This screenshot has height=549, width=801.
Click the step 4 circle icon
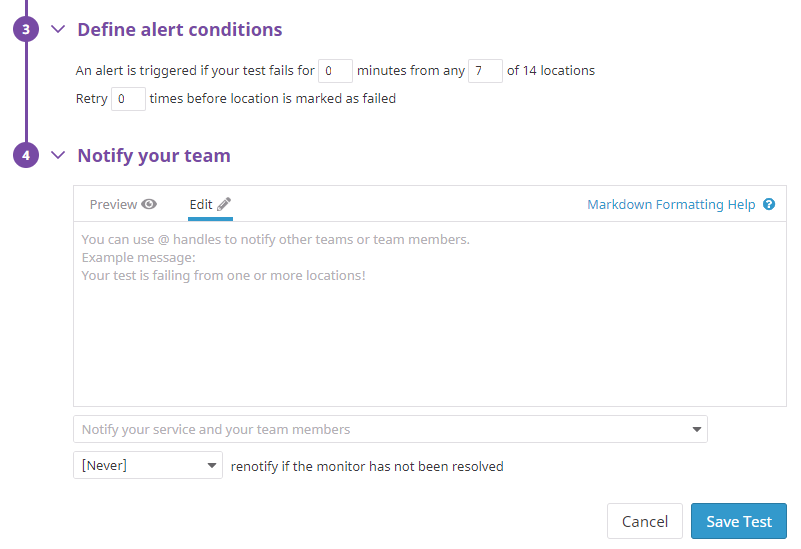(26, 155)
